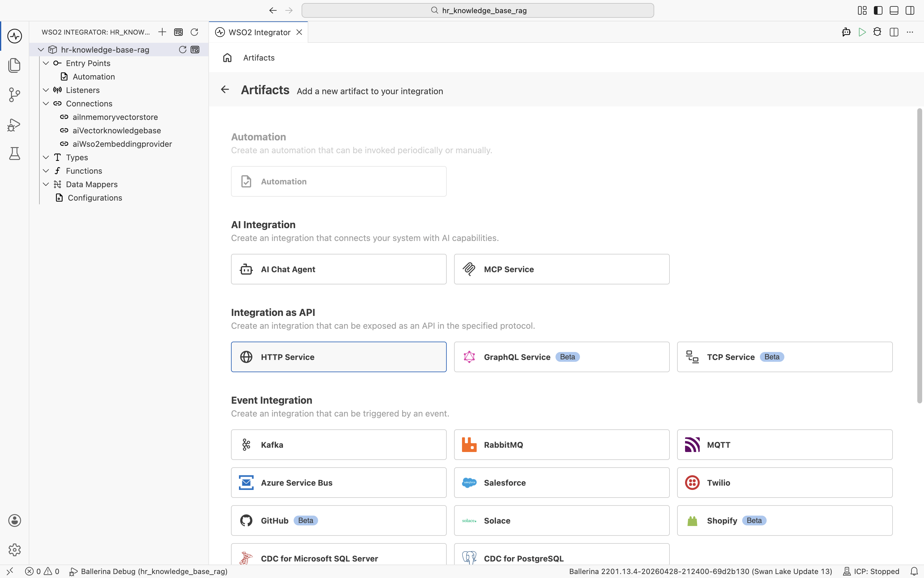
Task: Open the aiVectorknowledgebase connection
Action: click(116, 131)
